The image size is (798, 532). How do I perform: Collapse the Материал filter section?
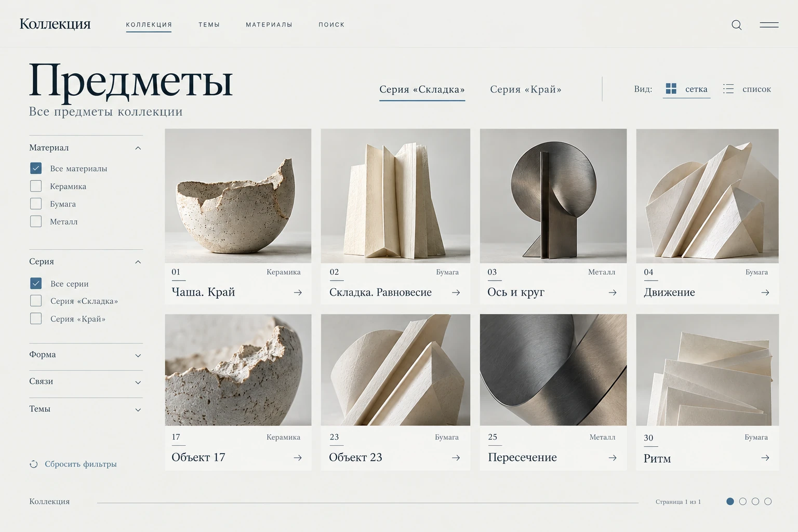click(x=138, y=148)
